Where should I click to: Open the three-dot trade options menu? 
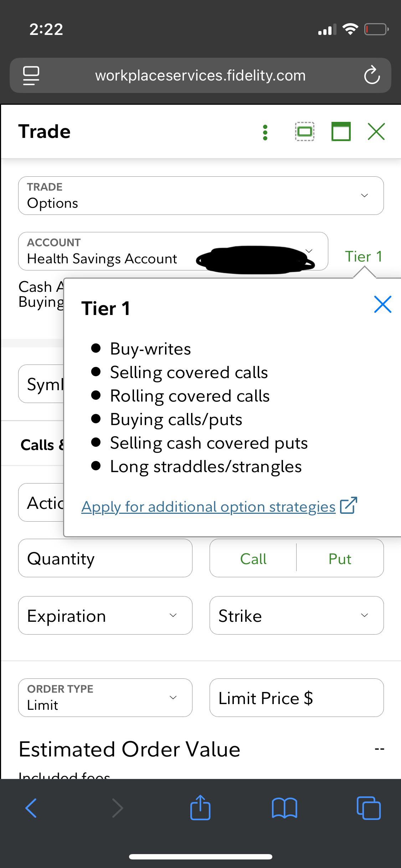(265, 132)
